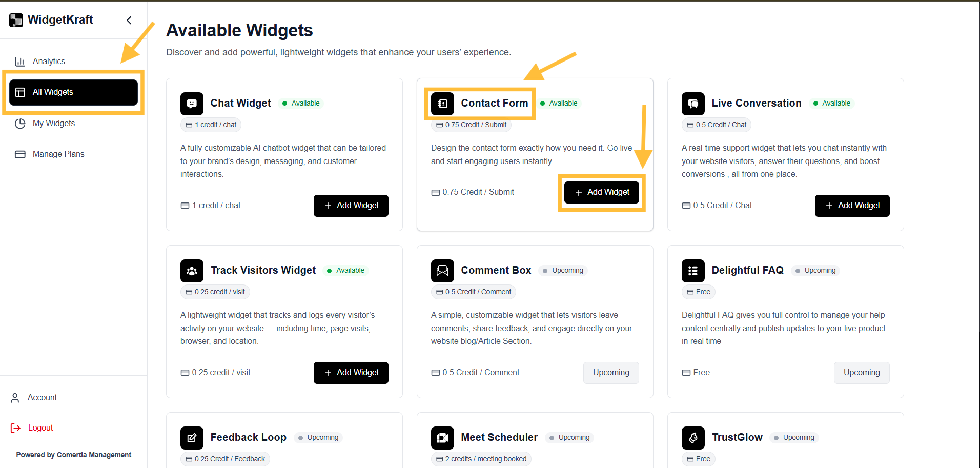
Task: Open the WidgetKraft logo icon
Action: 16,19
